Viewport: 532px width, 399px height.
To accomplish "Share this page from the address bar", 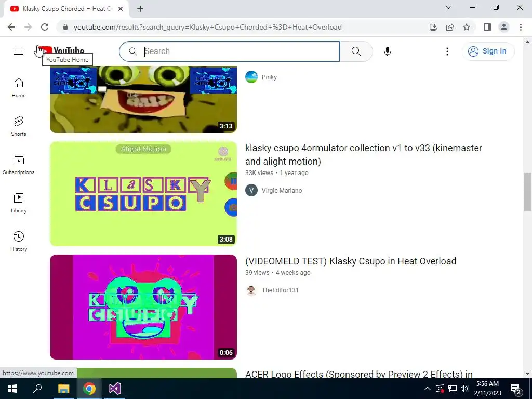I will pyautogui.click(x=450, y=27).
